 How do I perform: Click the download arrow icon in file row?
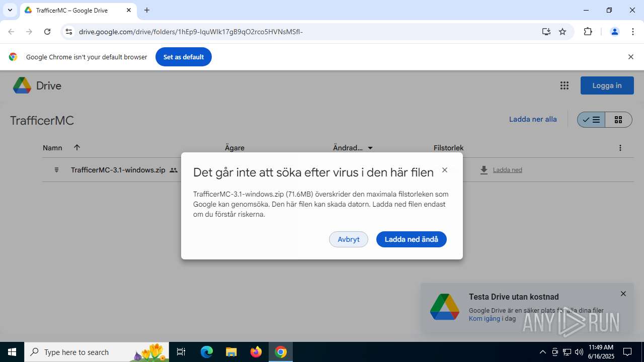tap(484, 170)
